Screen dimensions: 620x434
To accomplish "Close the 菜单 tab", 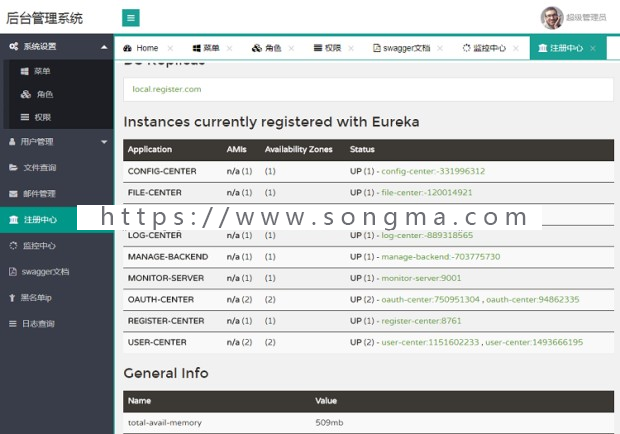I will point(229,48).
